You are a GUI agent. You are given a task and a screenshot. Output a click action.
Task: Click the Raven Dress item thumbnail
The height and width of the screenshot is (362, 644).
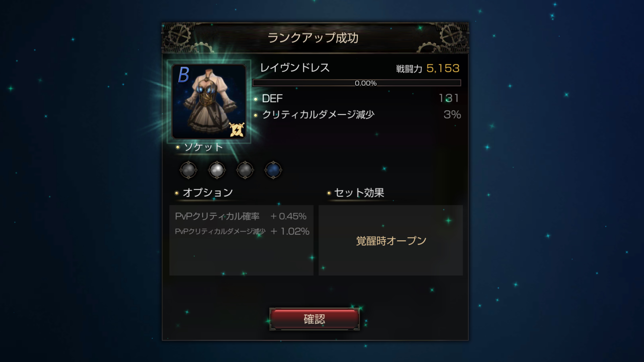(x=209, y=101)
